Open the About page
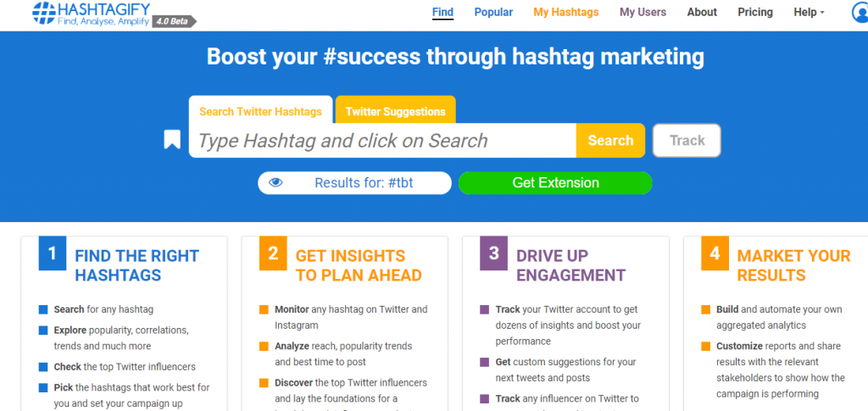The width and height of the screenshot is (868, 411). tap(702, 12)
